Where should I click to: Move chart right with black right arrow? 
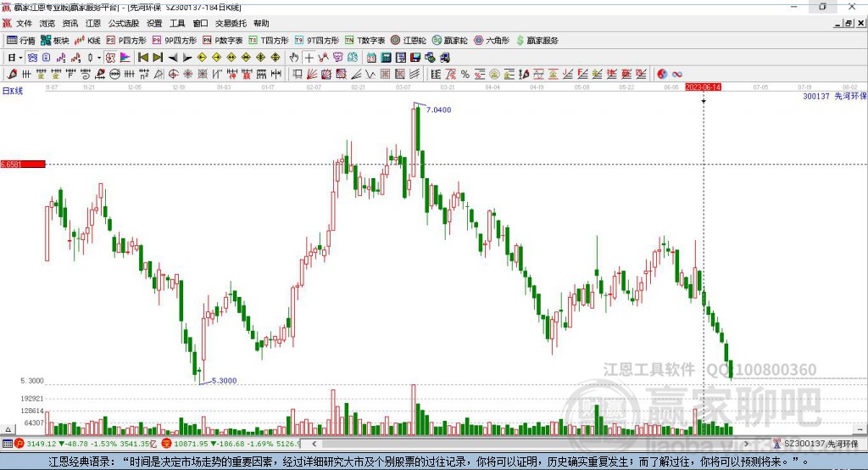pyautogui.click(x=187, y=58)
